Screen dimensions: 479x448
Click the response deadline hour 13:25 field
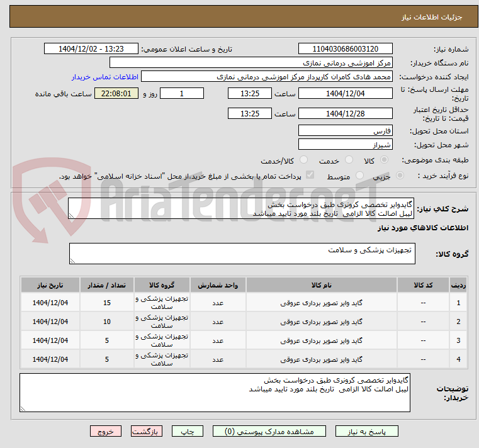coord(250,93)
